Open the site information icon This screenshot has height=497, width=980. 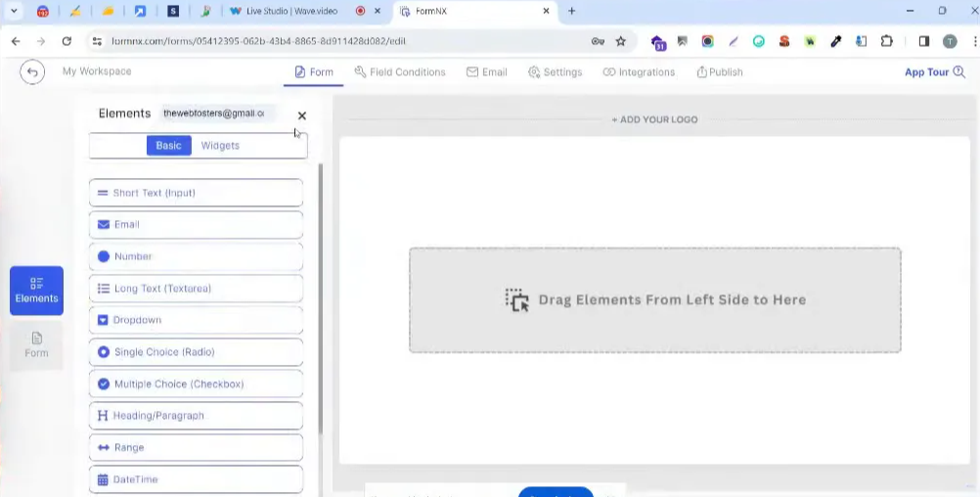[x=97, y=41]
